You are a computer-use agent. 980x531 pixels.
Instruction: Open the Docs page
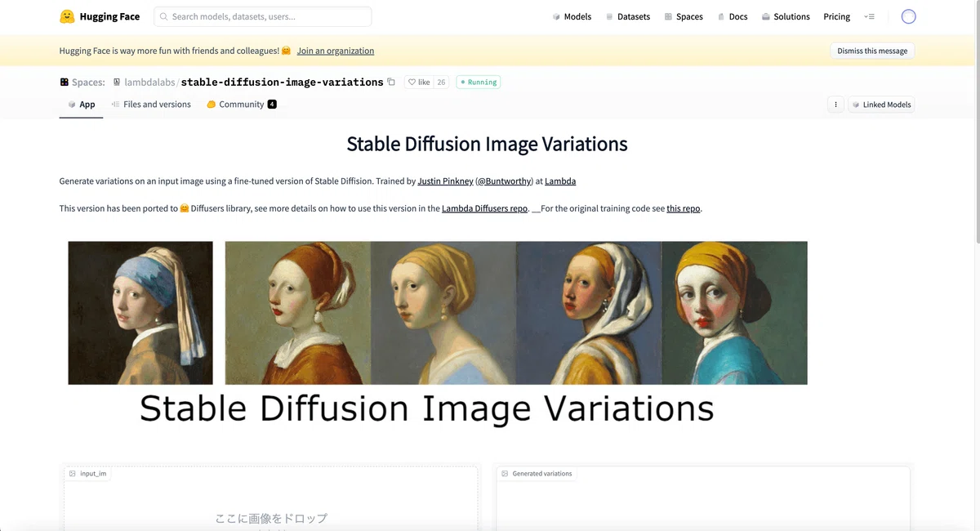click(733, 16)
